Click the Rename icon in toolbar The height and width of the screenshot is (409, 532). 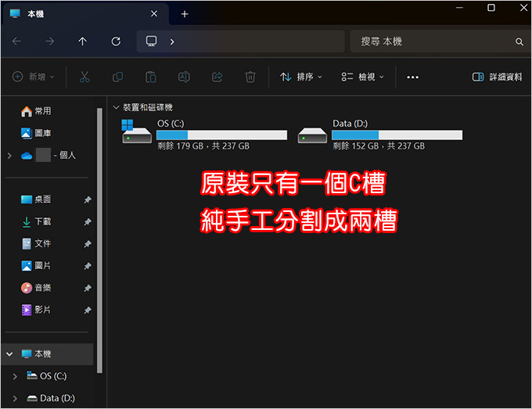pos(184,77)
